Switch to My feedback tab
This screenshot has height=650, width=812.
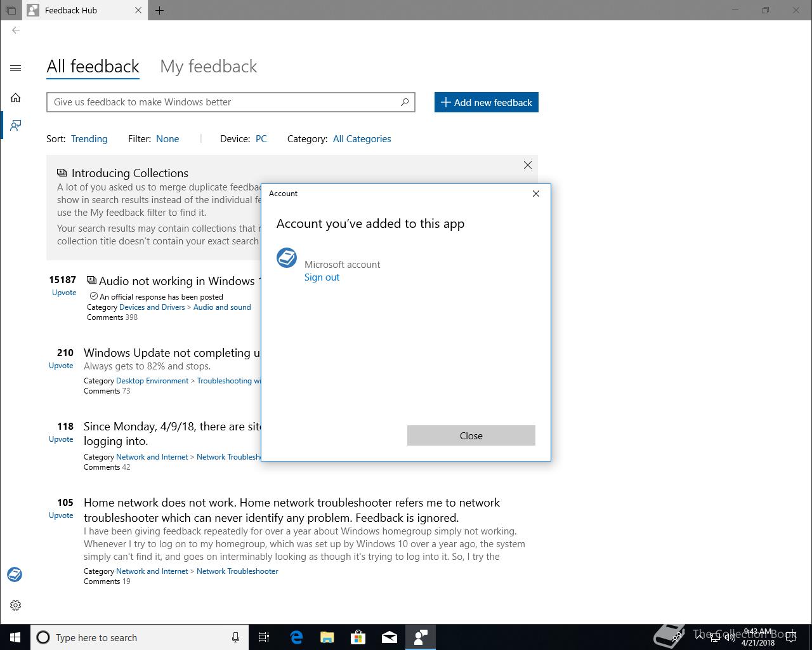tap(209, 67)
